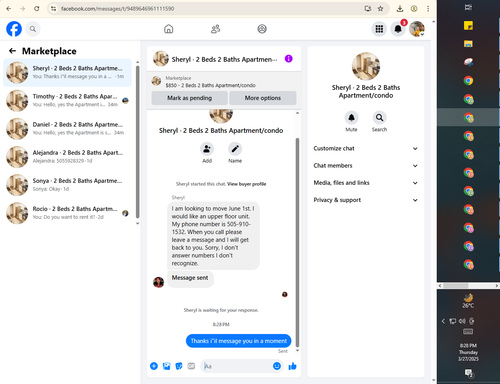Screen dimensions: 500x384
Task: Send a thumbs up like
Action: (x=292, y=366)
